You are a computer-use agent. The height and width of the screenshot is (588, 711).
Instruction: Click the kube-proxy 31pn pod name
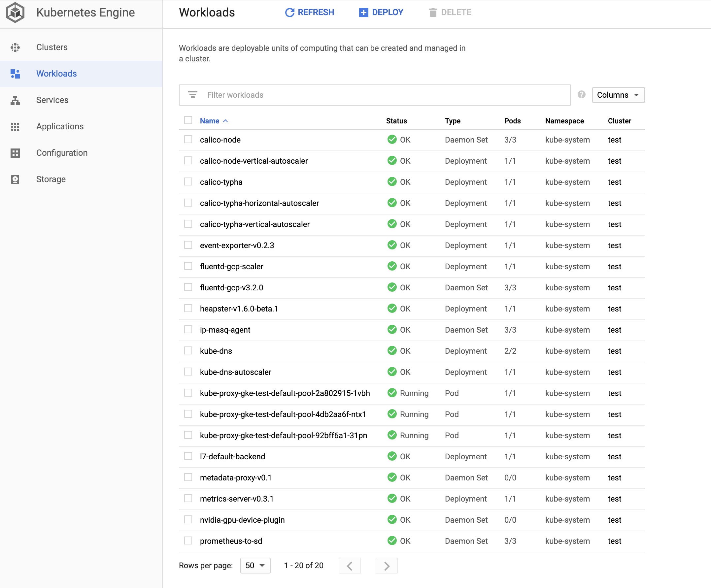click(x=284, y=435)
